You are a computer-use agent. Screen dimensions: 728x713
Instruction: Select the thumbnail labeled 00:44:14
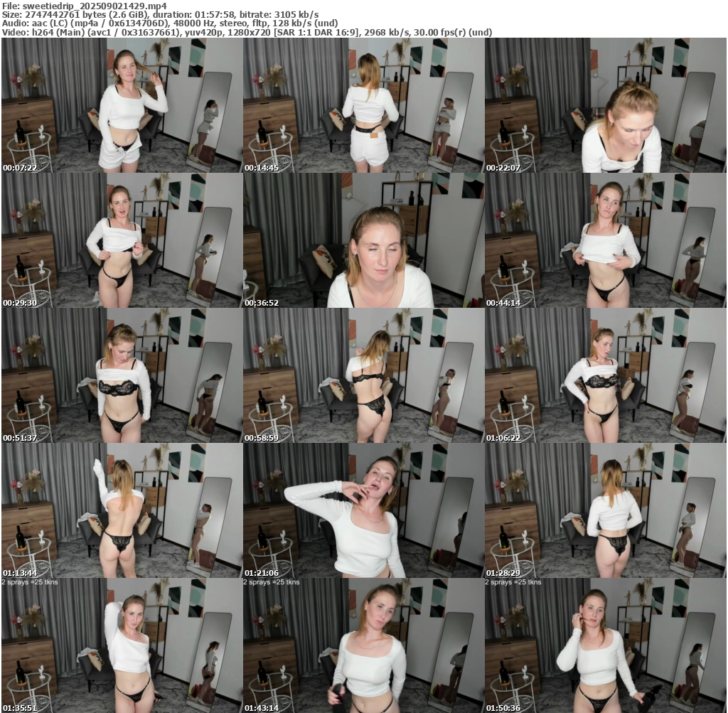pyautogui.click(x=606, y=240)
